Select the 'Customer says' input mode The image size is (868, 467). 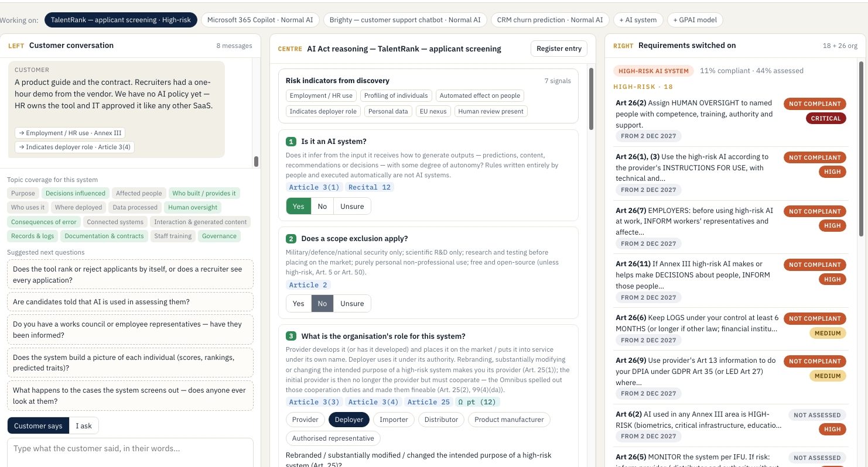click(38, 425)
